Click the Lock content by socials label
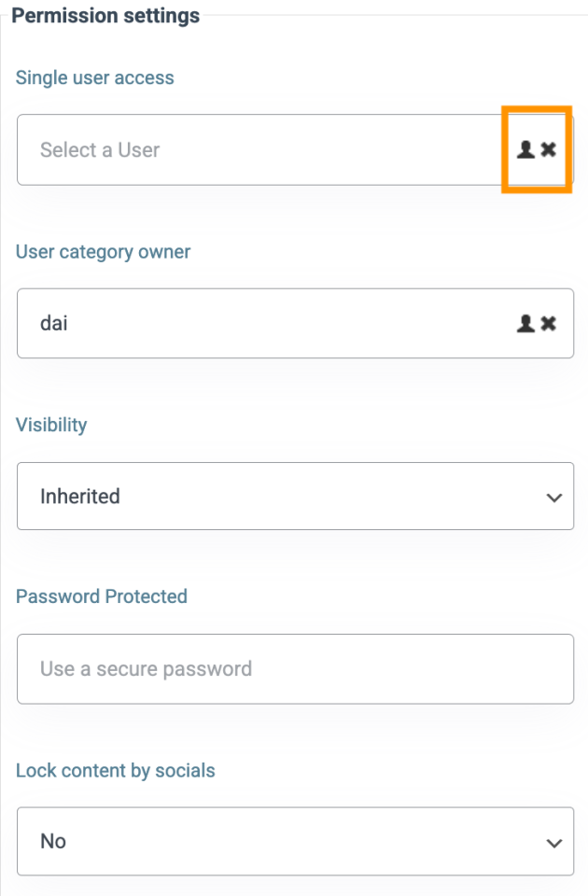The image size is (588, 896). click(x=116, y=771)
